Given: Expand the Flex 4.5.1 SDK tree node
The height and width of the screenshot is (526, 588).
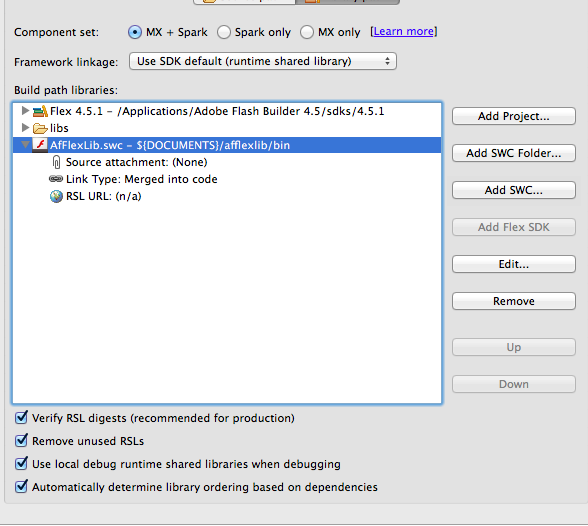Looking at the screenshot, I should [x=25, y=111].
